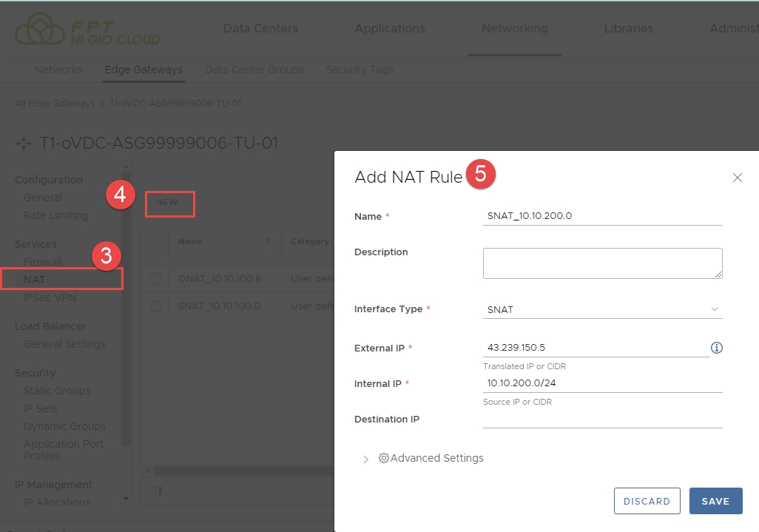Save the new NAT rule
This screenshot has height=532, width=759.
pyautogui.click(x=715, y=501)
